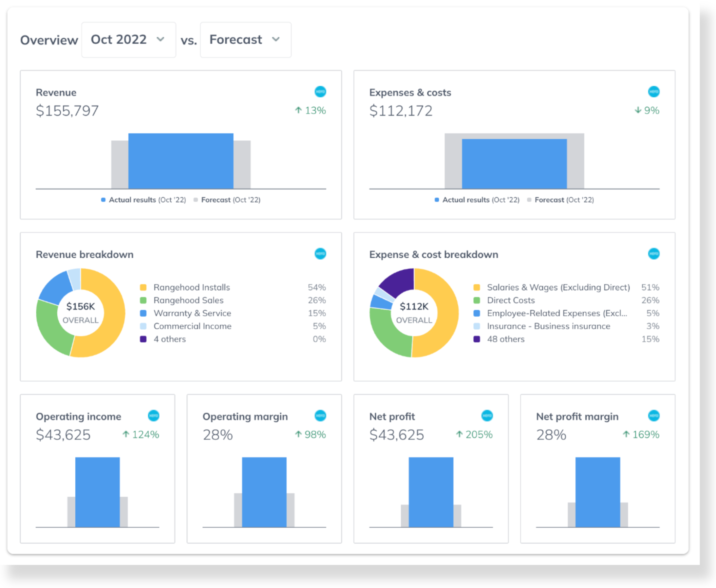
Task: Click the Xero icon on Operating income
Action: point(154,415)
